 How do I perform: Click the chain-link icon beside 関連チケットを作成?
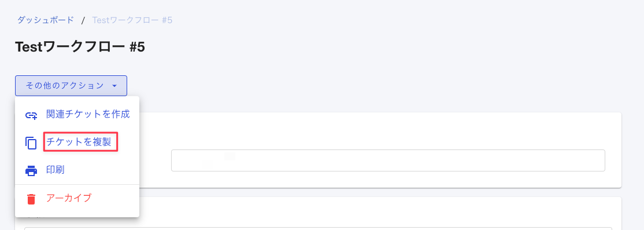click(x=31, y=115)
